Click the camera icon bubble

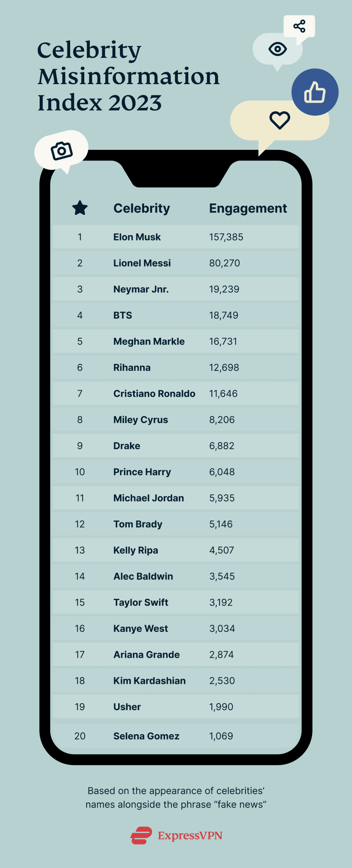61,150
